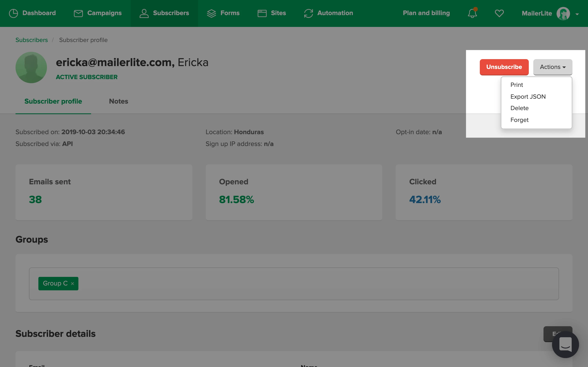Click the notification bell icon
The image size is (588, 367).
coord(472,13)
